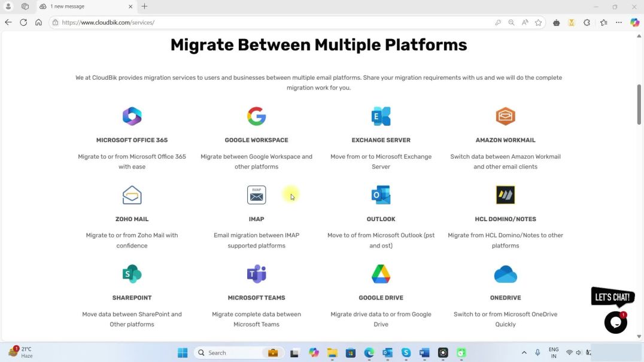Open the chat bubble widget
644x362 pixels.
(x=615, y=322)
